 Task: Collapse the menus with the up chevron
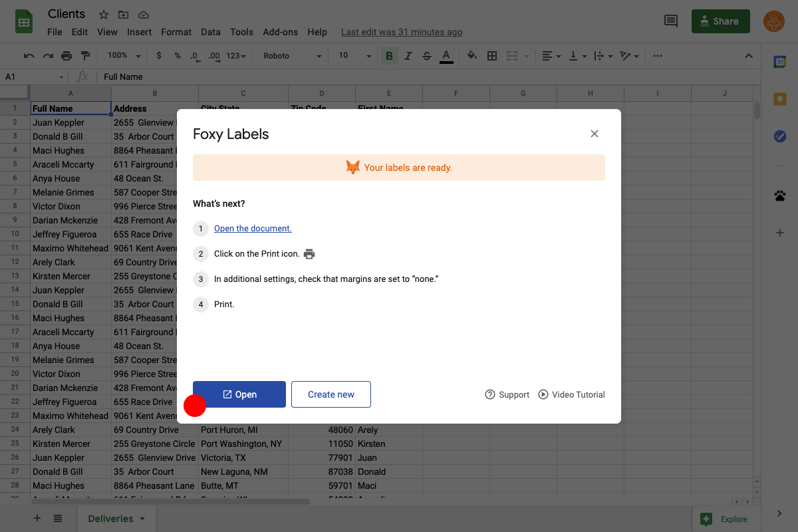[x=748, y=56]
